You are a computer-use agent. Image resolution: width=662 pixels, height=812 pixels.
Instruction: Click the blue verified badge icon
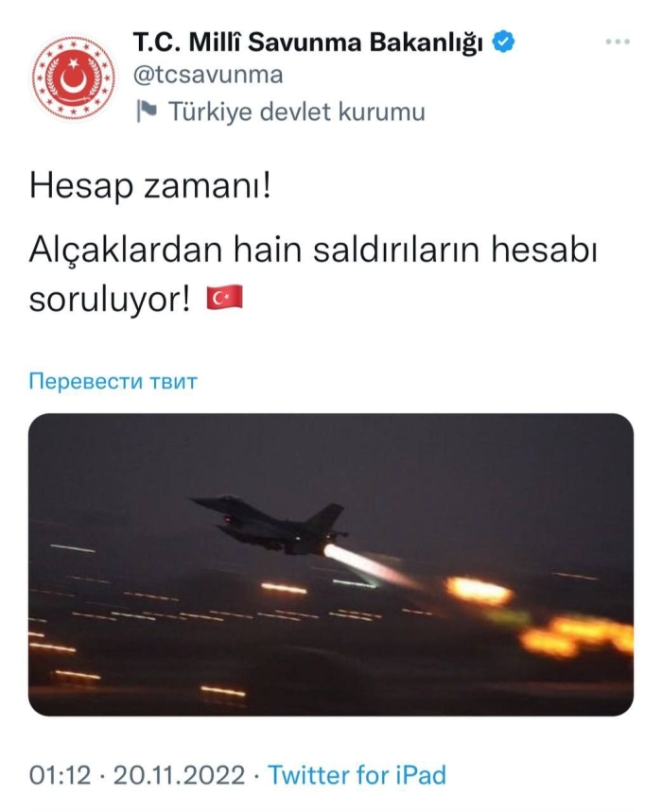point(503,42)
